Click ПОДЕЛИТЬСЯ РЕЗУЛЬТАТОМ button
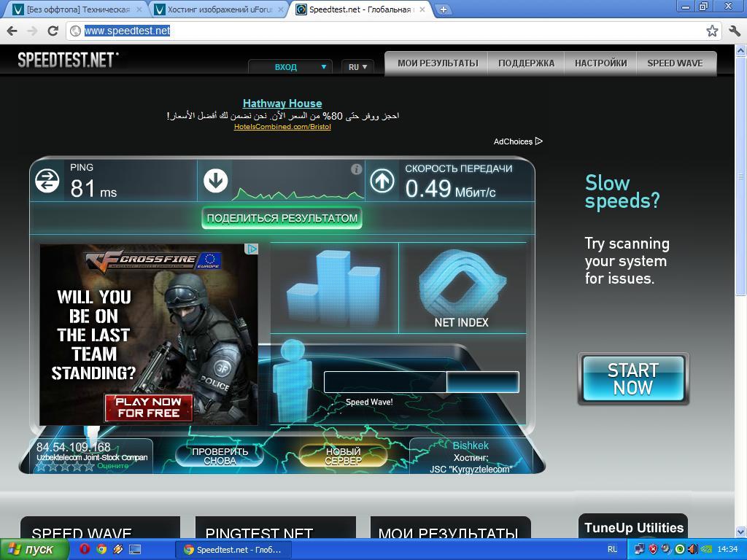The height and width of the screenshot is (560, 747). pyautogui.click(x=282, y=218)
